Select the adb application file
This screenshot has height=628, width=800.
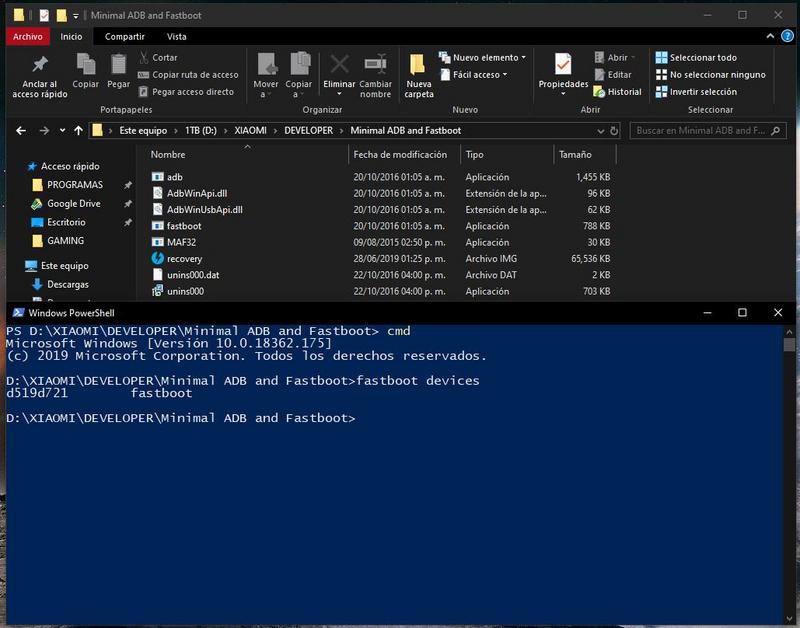[x=381, y=177]
